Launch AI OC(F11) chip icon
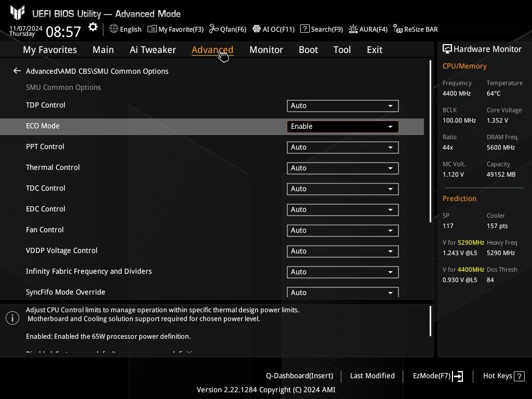 257,29
